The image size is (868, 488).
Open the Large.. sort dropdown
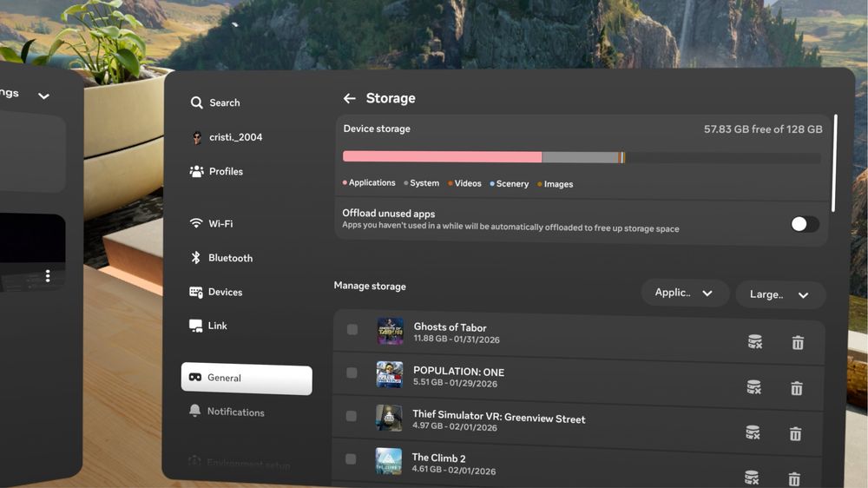tap(780, 294)
